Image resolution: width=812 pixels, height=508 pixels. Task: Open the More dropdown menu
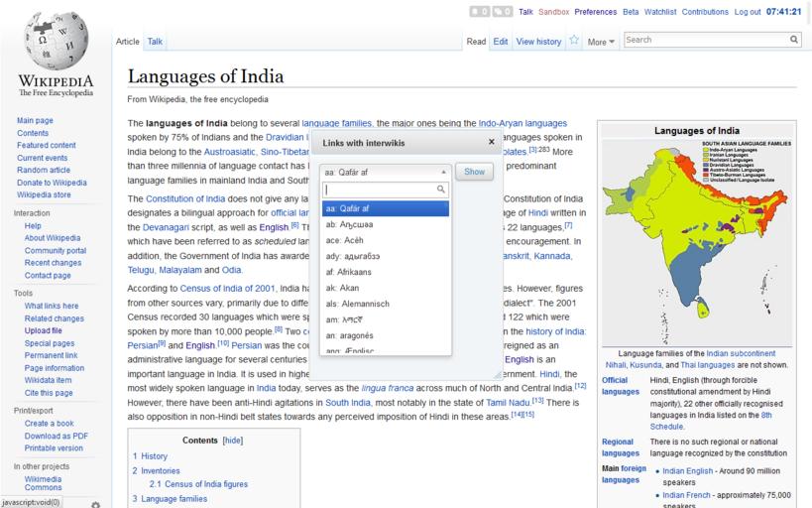pos(601,42)
